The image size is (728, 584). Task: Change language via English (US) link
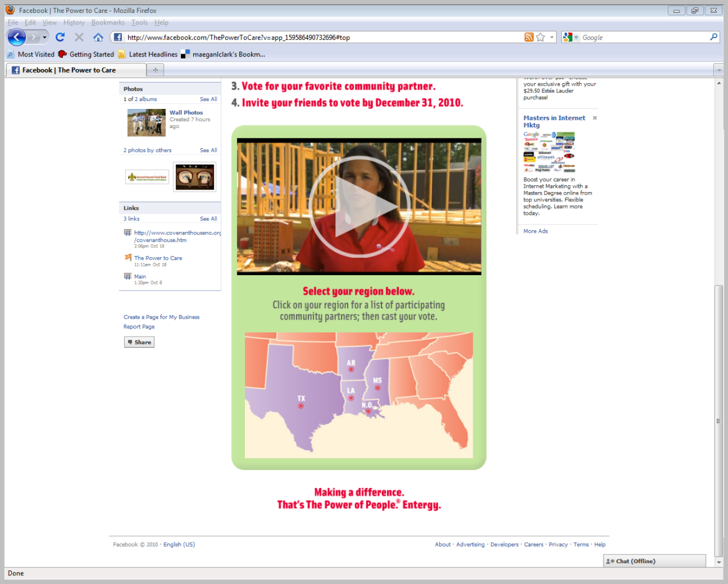pyautogui.click(x=179, y=545)
